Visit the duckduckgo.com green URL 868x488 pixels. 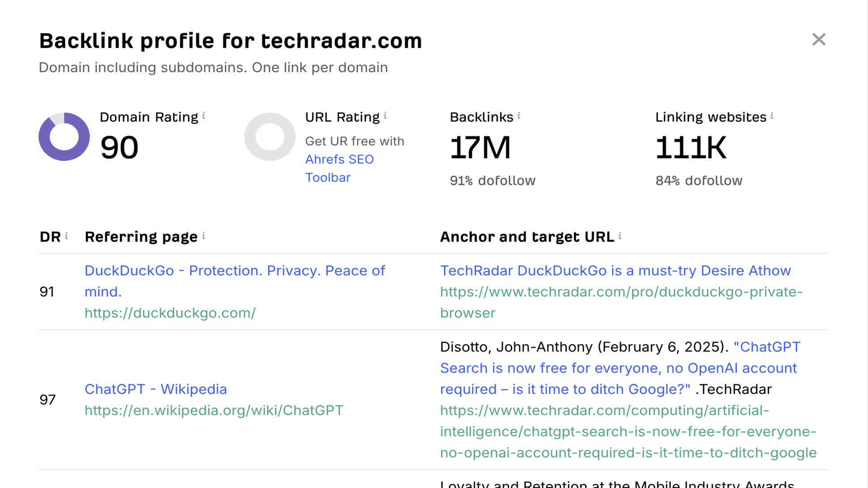click(170, 313)
